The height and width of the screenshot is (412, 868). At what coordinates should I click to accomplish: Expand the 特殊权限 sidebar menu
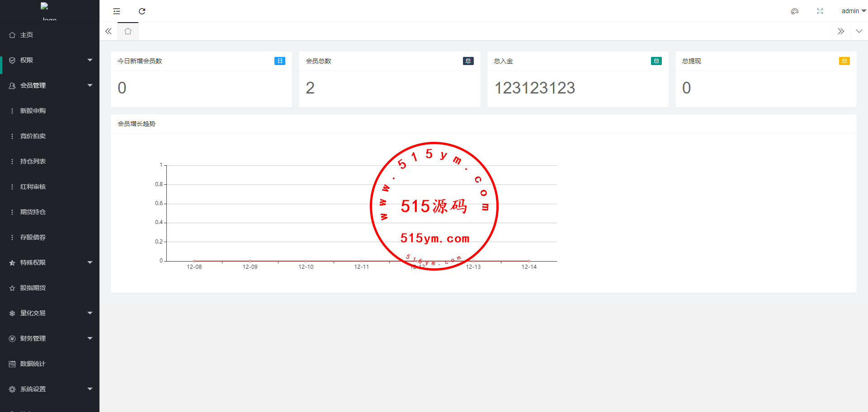click(50, 262)
